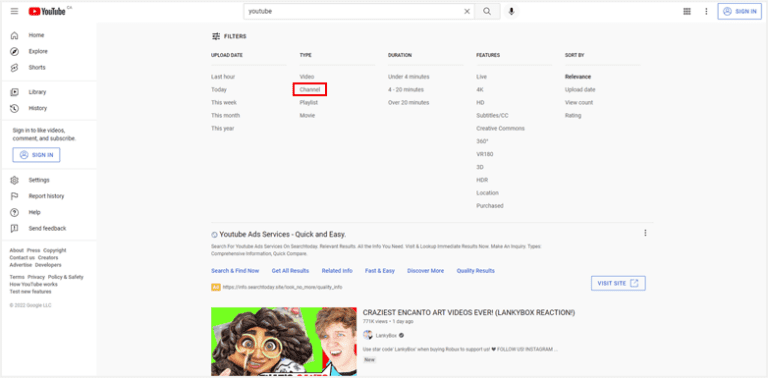The width and height of the screenshot is (768, 378).
Task: Click the Search & Find Now link
Action: point(235,271)
